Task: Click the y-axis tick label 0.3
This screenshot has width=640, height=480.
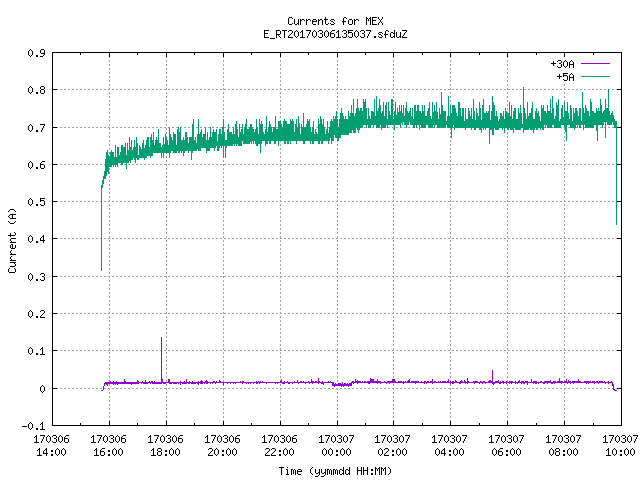Action: (x=36, y=277)
